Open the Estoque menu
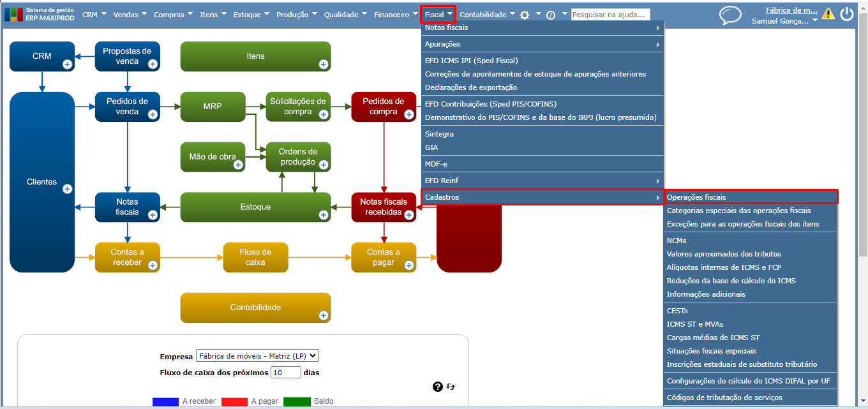This screenshot has width=868, height=409. (251, 15)
